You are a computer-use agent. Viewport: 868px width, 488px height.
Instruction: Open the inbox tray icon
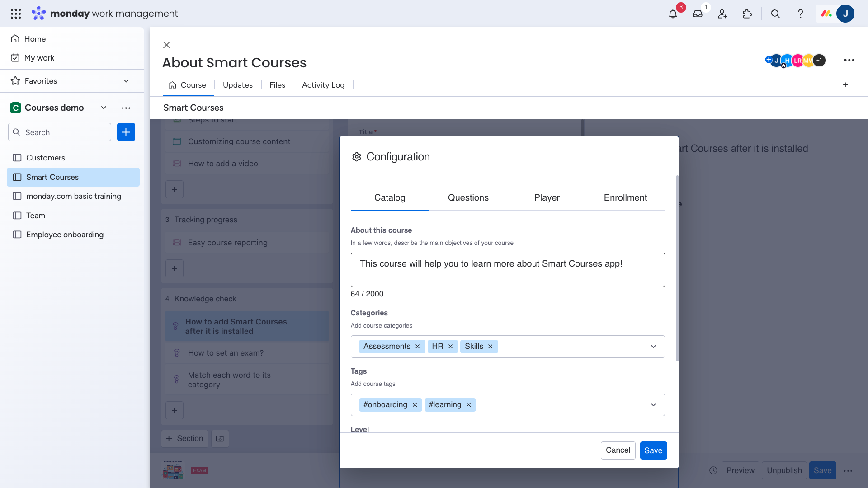point(698,14)
